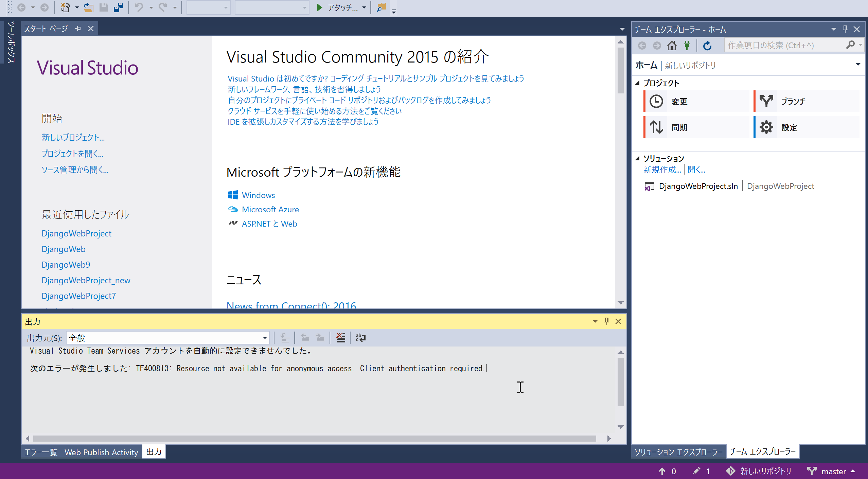Click the 新しいプロジェクト... link

73,137
